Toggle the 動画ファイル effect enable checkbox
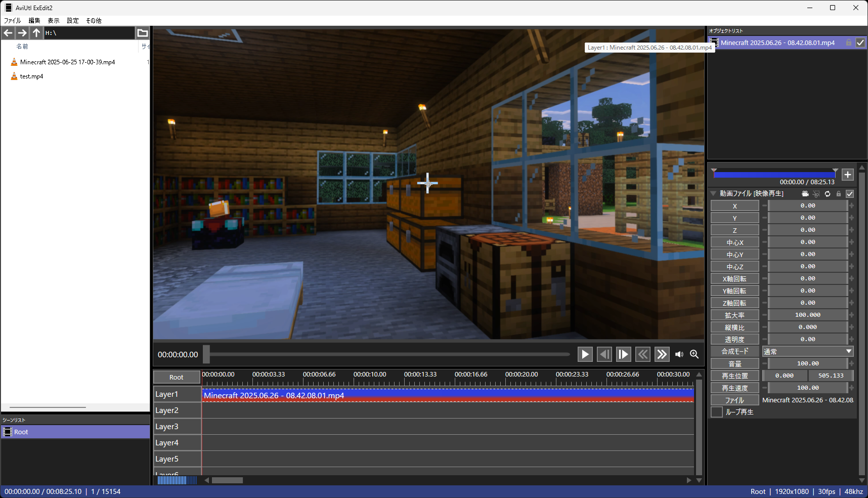The height and width of the screenshot is (498, 868). (850, 194)
